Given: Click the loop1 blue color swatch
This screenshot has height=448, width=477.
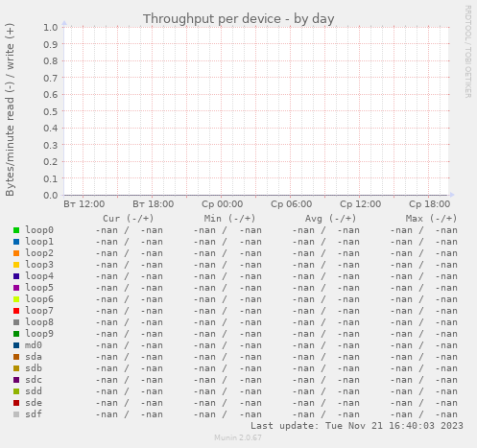Looking at the screenshot, I should click(x=16, y=242).
